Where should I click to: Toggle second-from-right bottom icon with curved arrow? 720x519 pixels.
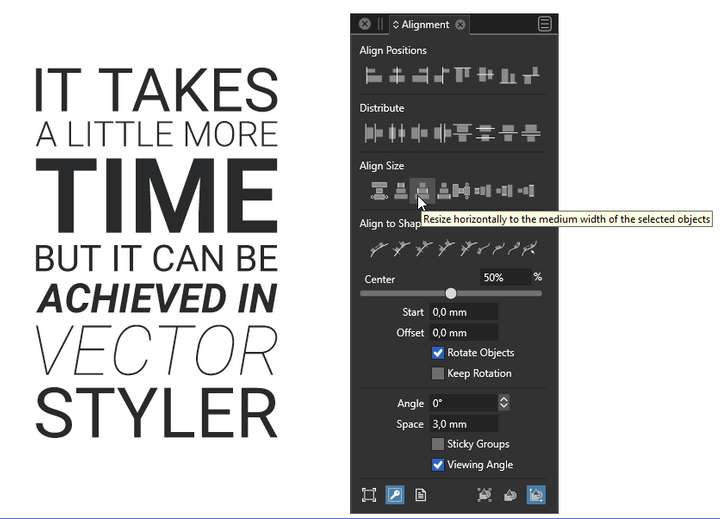pos(510,495)
